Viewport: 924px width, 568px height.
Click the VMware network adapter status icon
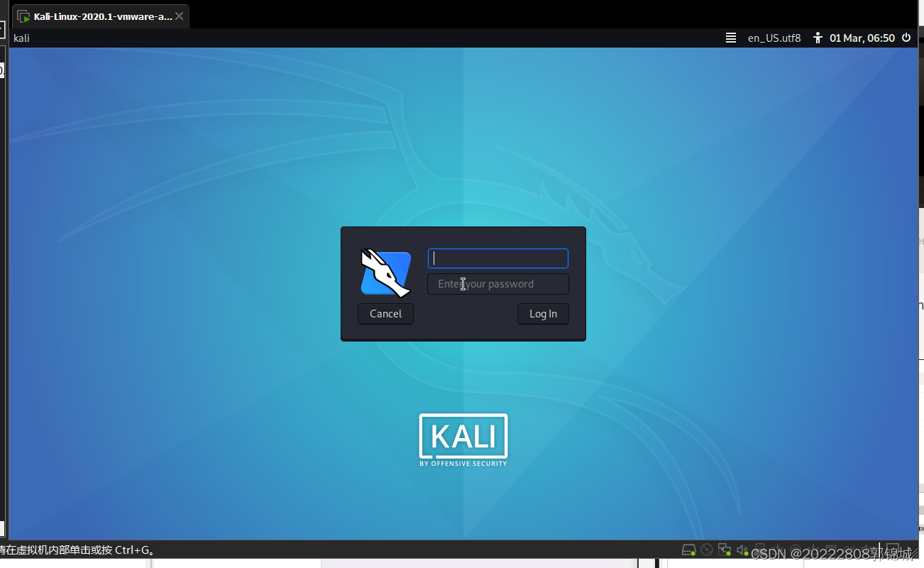point(725,550)
